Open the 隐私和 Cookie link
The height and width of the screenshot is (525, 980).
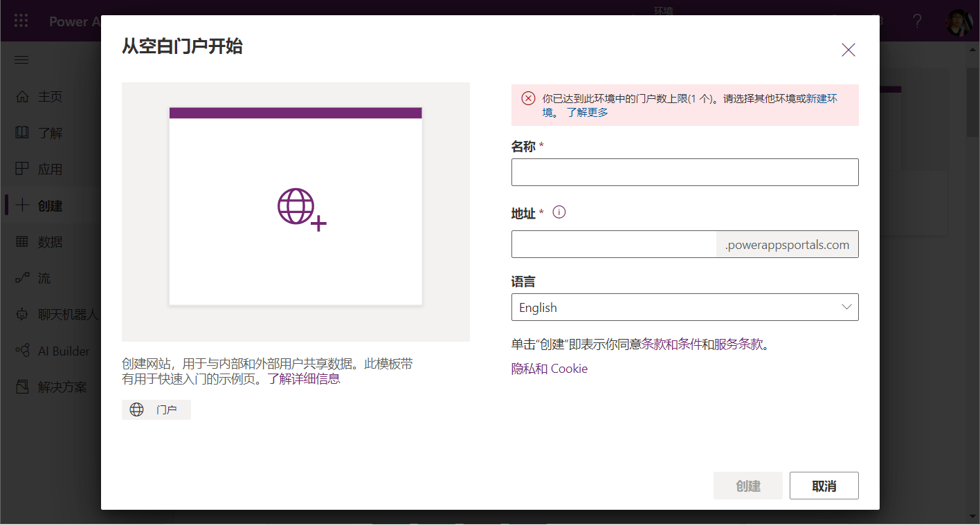pyautogui.click(x=550, y=369)
